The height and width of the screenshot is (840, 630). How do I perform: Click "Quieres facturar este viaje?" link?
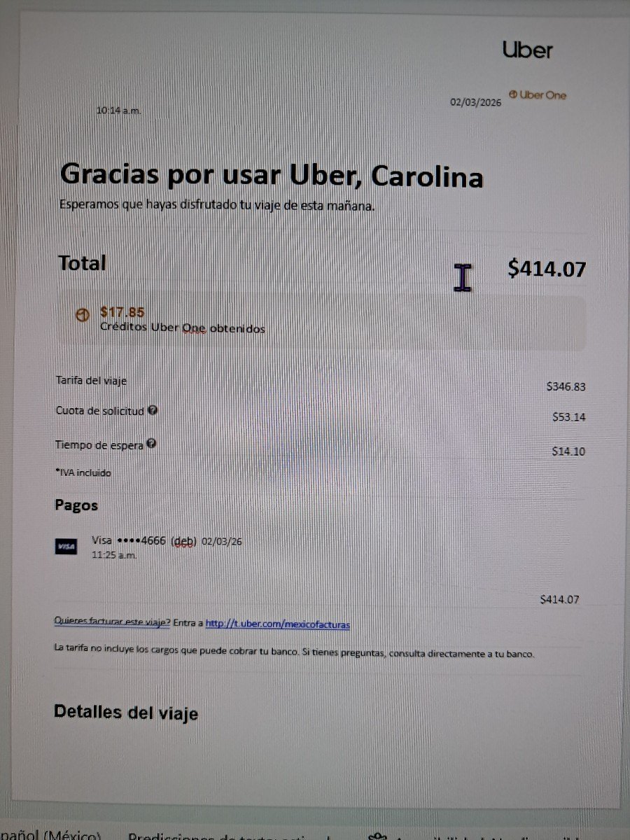point(112,622)
